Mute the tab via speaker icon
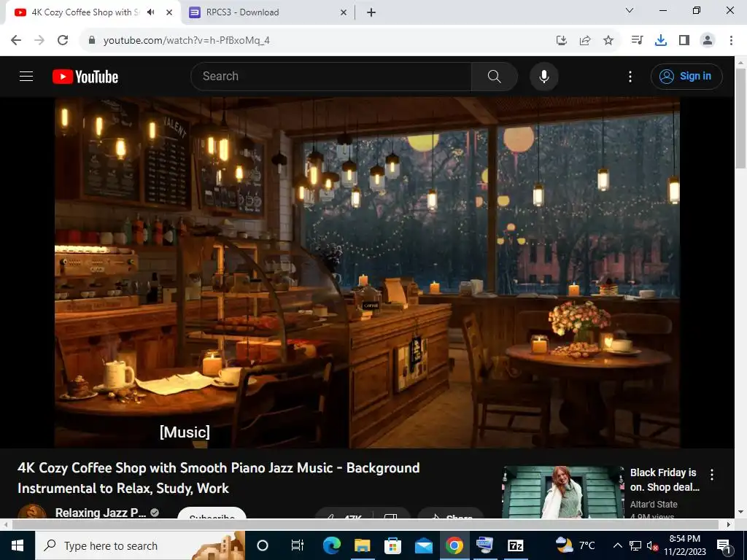747x560 pixels. tap(151, 12)
